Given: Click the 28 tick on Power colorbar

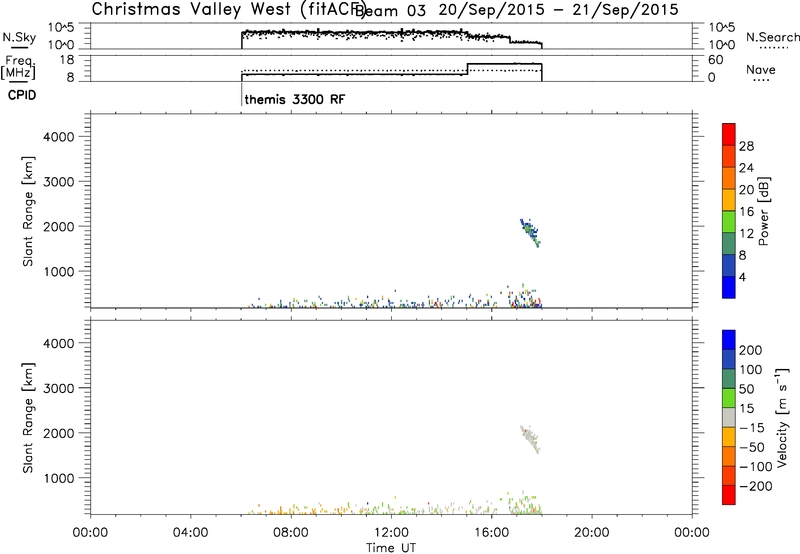Looking at the screenshot, I should [x=746, y=146].
